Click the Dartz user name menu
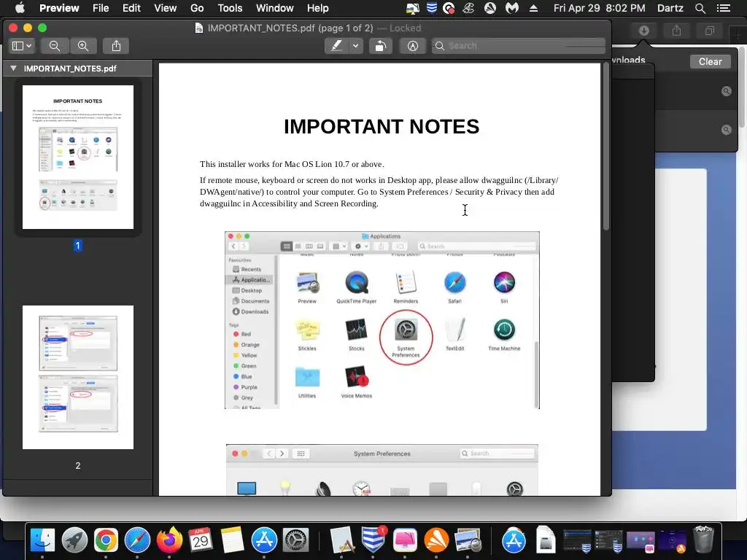747x560 pixels. coord(670,8)
